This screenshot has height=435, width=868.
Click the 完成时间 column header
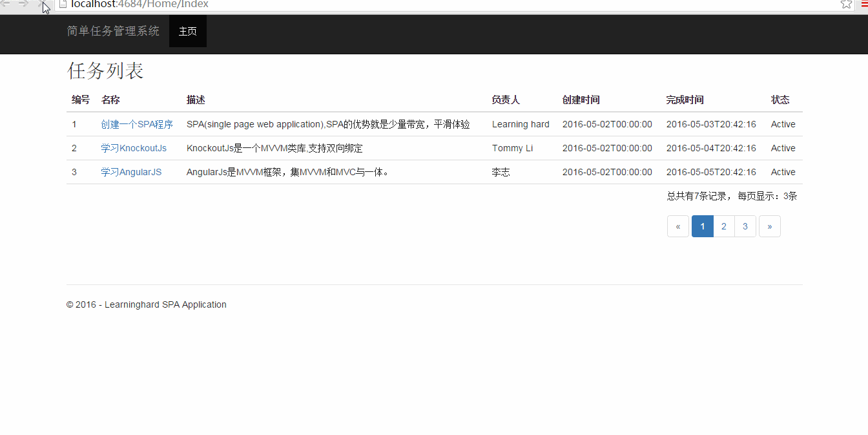click(685, 100)
